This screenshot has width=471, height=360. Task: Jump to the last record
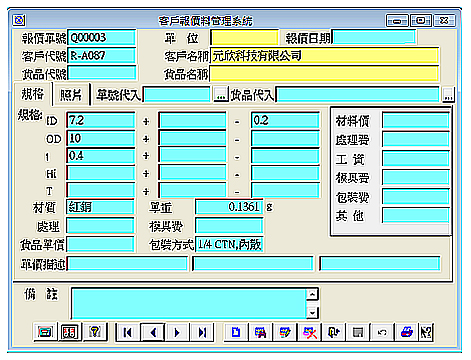point(202,332)
